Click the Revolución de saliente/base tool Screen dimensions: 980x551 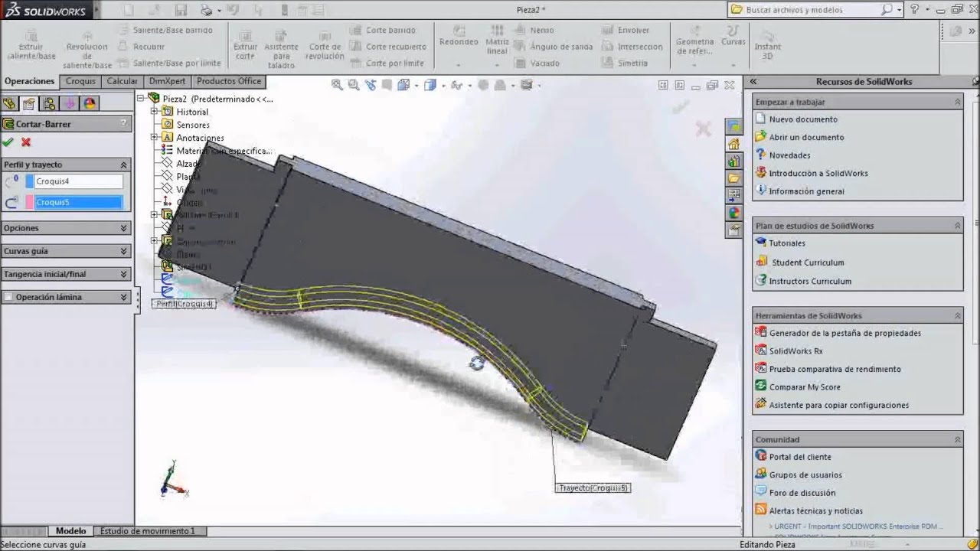pyautogui.click(x=87, y=51)
